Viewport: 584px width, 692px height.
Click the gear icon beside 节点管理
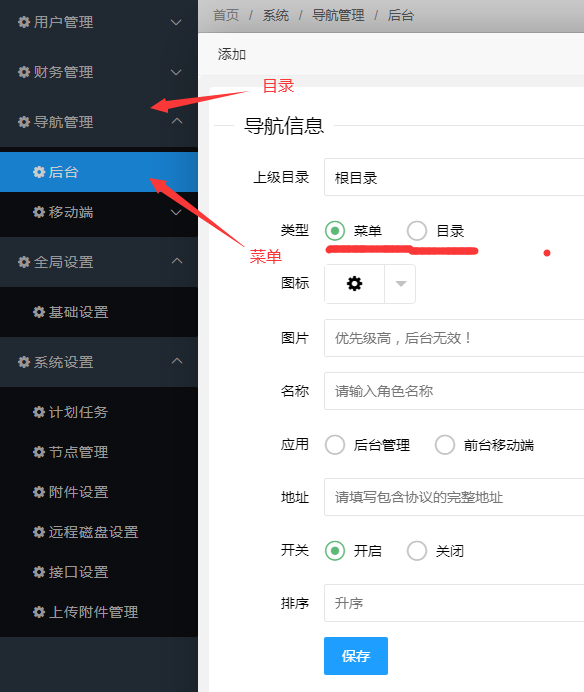click(x=39, y=452)
